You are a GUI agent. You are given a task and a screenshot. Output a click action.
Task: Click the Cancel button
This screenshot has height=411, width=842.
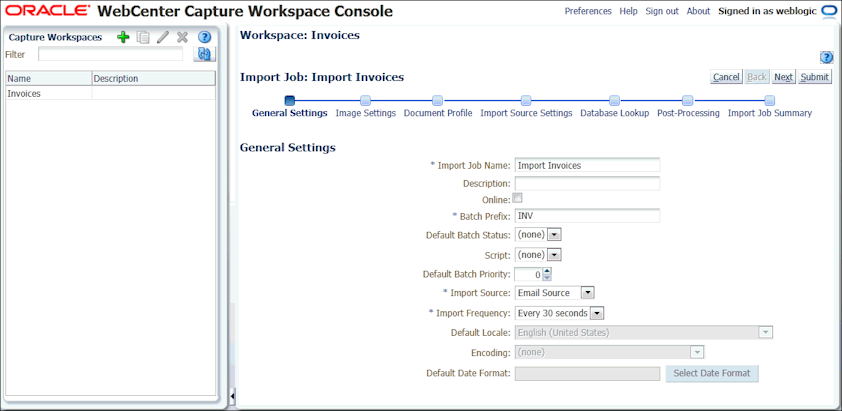coord(726,77)
